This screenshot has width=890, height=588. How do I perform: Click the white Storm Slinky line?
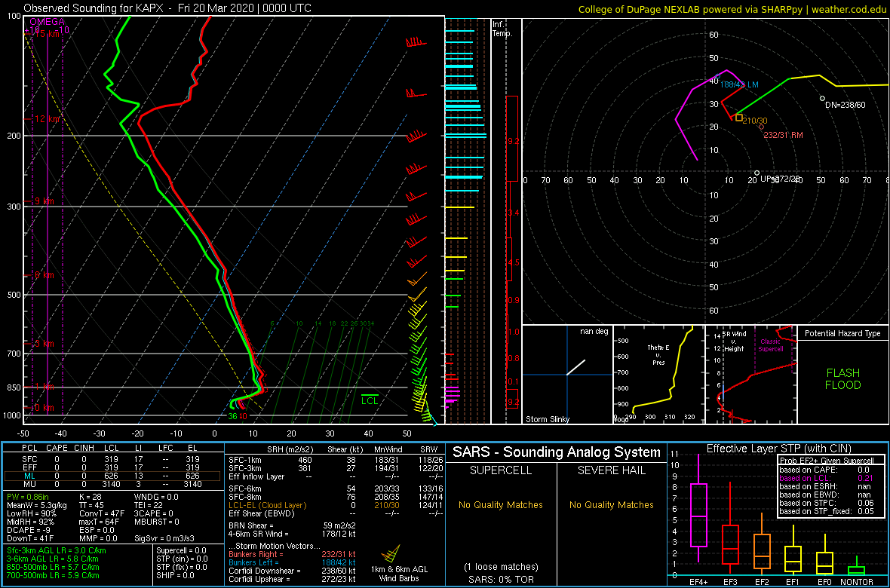coord(576,367)
